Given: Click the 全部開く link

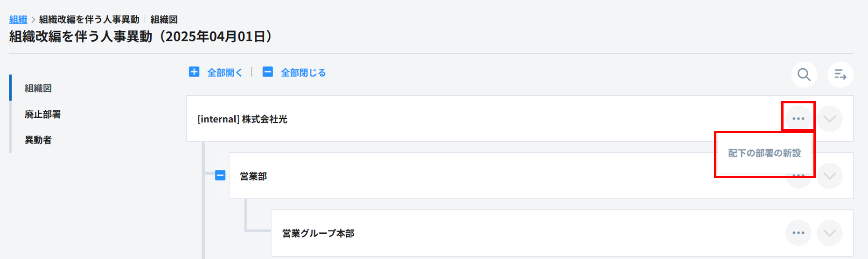Looking at the screenshot, I should pos(224,73).
